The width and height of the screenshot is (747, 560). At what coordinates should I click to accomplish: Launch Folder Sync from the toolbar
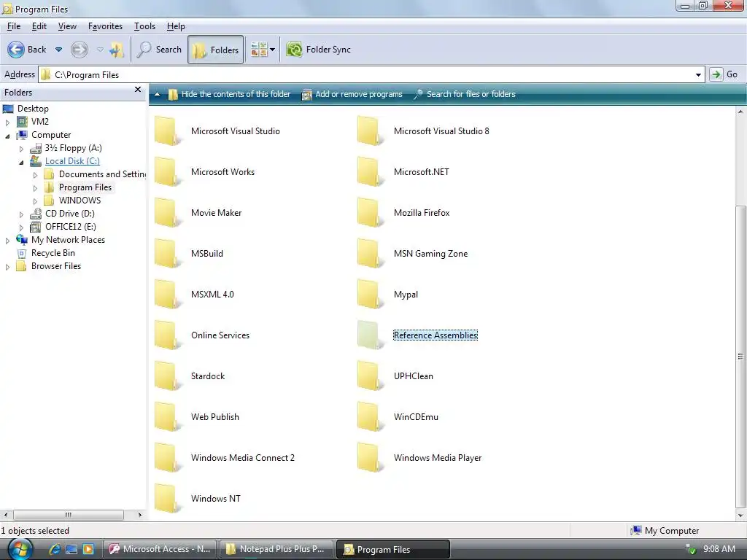click(x=319, y=50)
